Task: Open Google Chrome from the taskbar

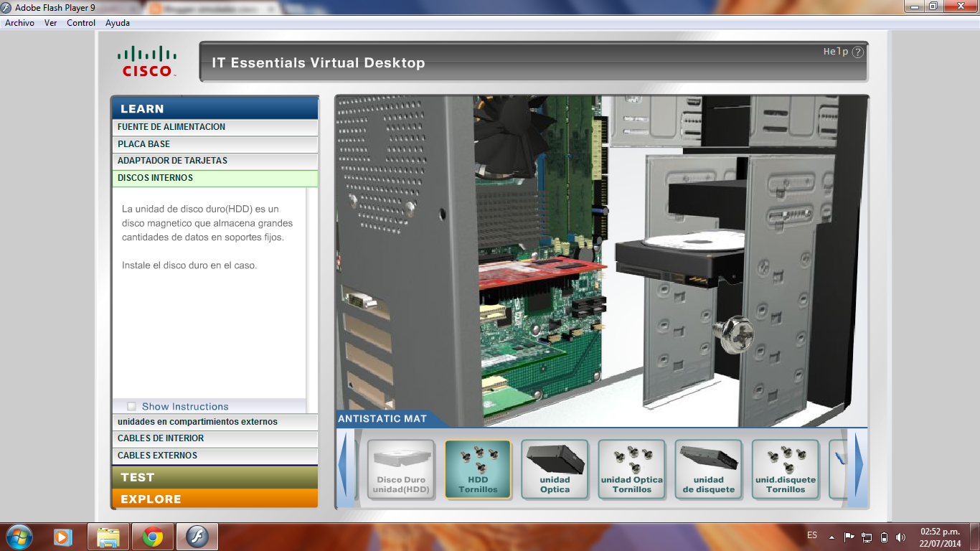Action: (152, 537)
